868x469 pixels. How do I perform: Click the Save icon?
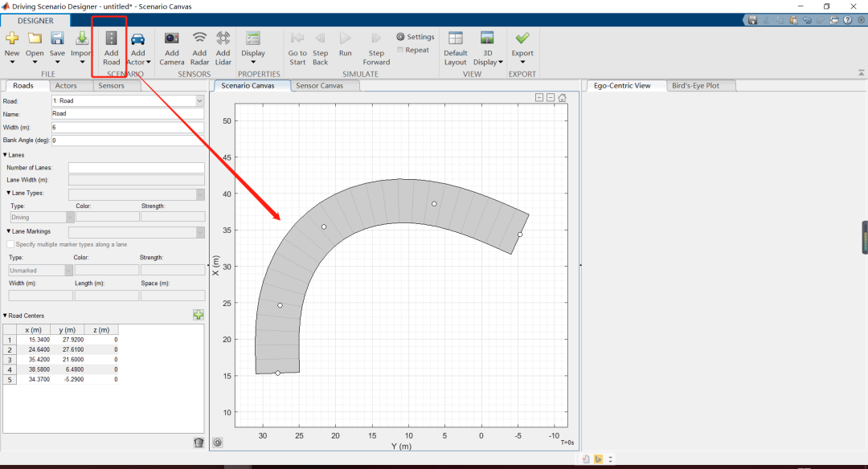coord(58,39)
